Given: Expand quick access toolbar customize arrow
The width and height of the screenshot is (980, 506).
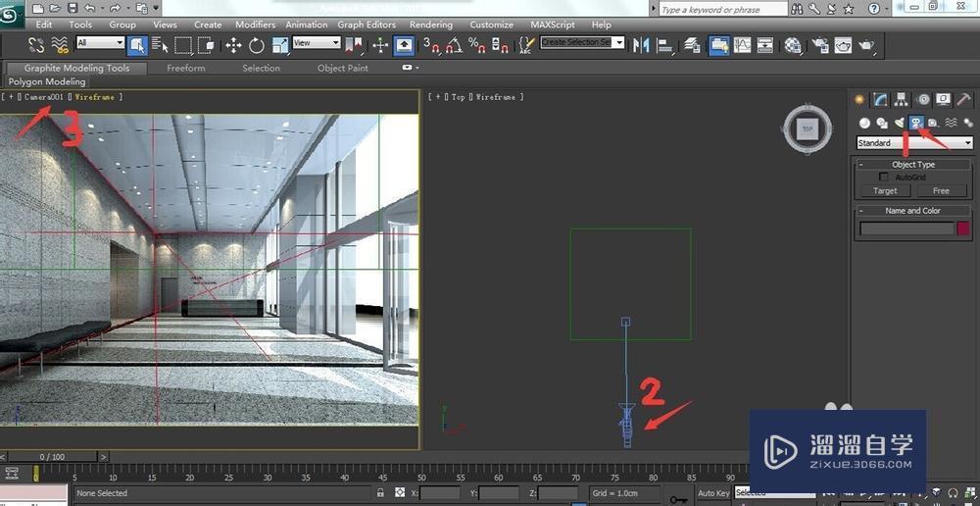Looking at the screenshot, I should tap(156, 8).
